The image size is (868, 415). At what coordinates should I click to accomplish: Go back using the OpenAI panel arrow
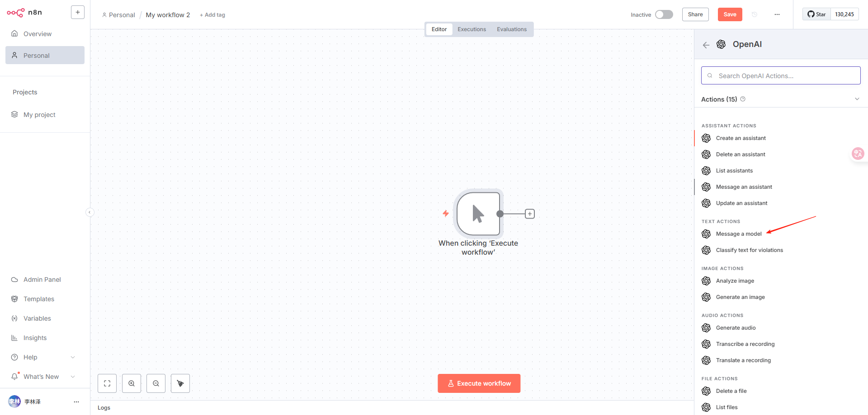pyautogui.click(x=706, y=45)
